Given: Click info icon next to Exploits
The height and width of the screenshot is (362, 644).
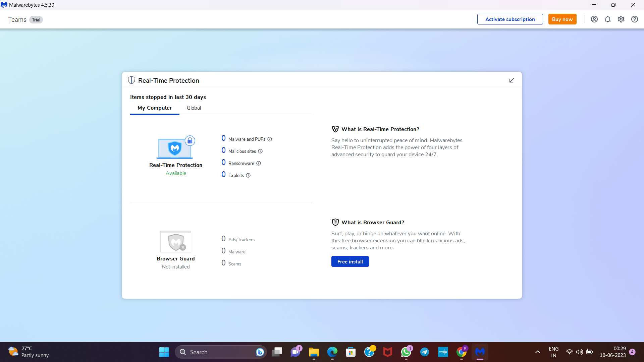Looking at the screenshot, I should point(248,175).
